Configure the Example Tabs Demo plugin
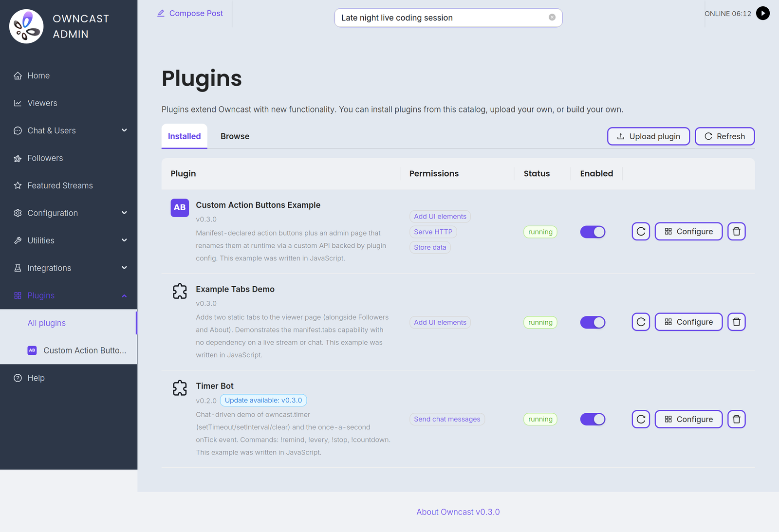Screen dimensions: 779x532 688,322
